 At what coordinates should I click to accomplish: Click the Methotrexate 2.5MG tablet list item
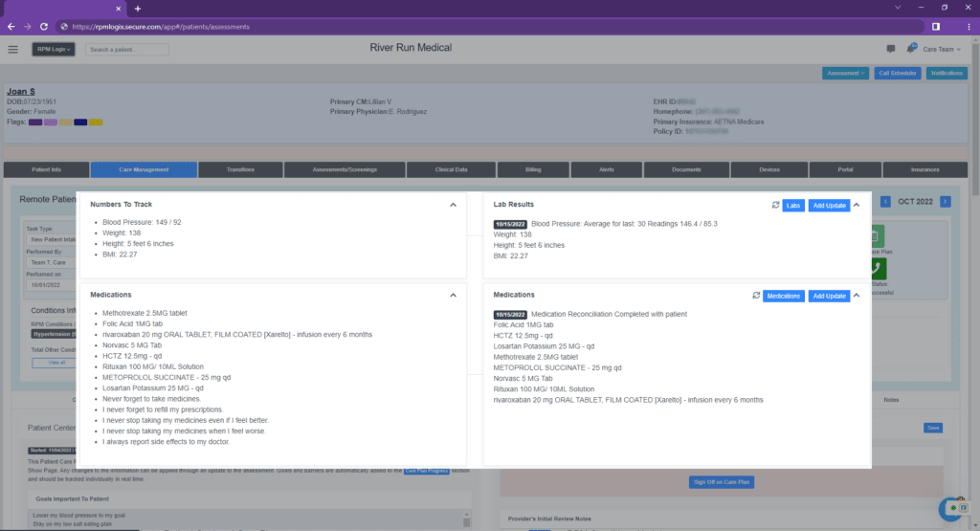pyautogui.click(x=145, y=313)
